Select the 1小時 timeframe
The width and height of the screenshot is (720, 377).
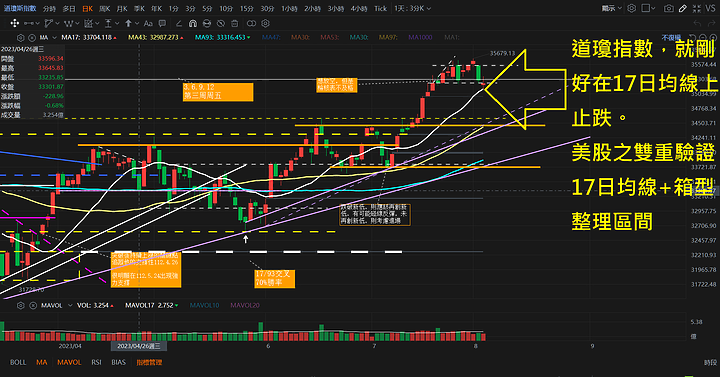[x=289, y=9]
